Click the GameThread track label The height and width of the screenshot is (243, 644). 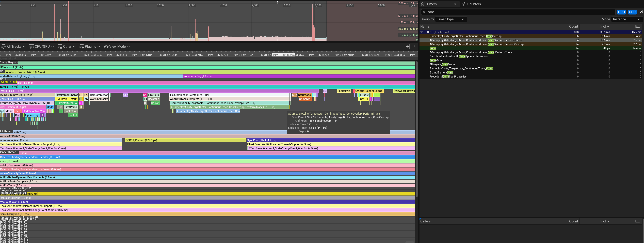[x=9, y=82]
